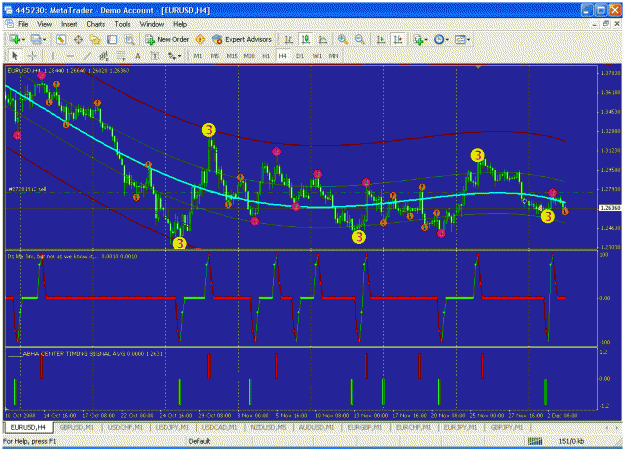This screenshot has height=449, width=625.
Task: Switch to H4 timeframe
Action: coord(282,56)
